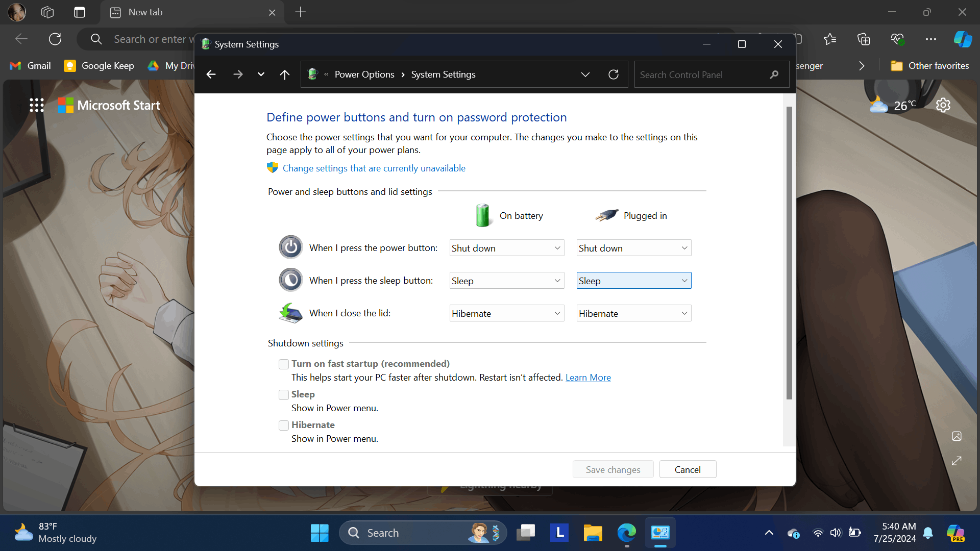Expand the new tab background fullscreen icon

957,461
